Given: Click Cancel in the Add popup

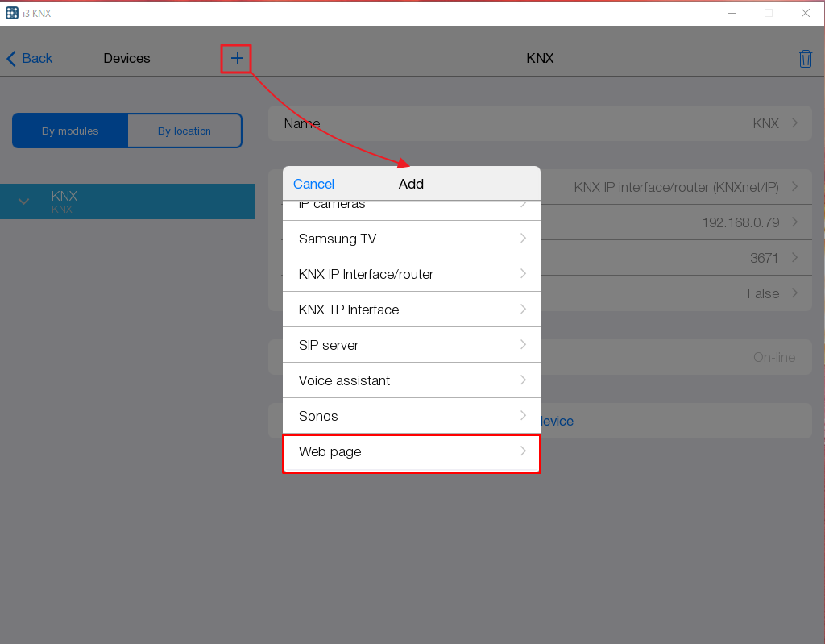Looking at the screenshot, I should point(313,184).
